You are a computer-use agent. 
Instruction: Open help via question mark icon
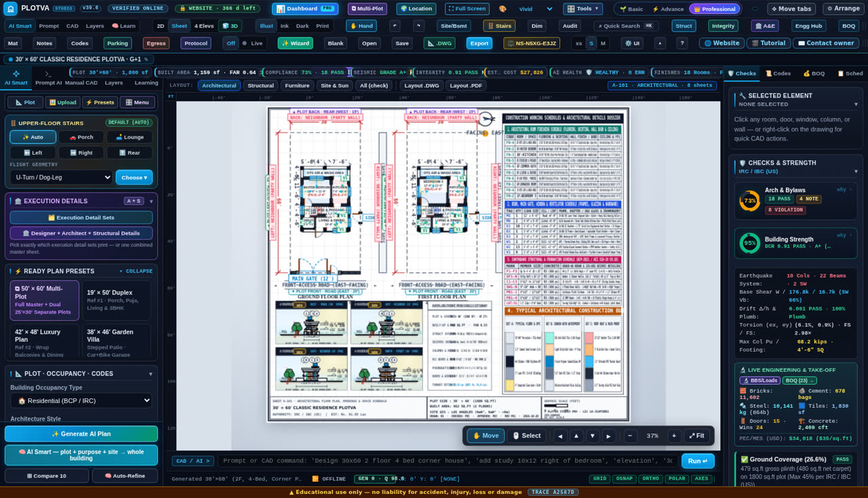pos(682,43)
